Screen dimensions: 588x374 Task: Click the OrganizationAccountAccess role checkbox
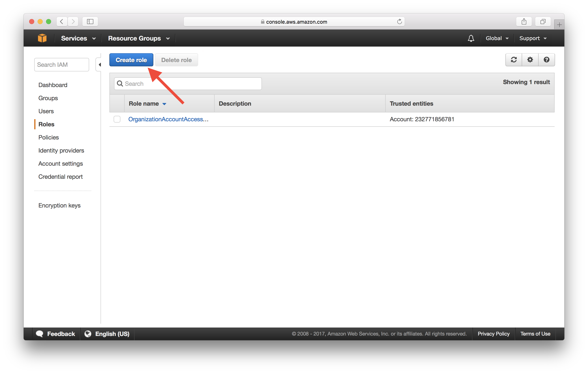[x=118, y=119]
